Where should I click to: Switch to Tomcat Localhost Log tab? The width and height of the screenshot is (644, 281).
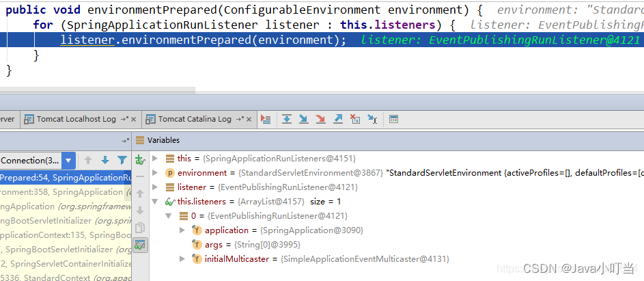(x=80, y=120)
